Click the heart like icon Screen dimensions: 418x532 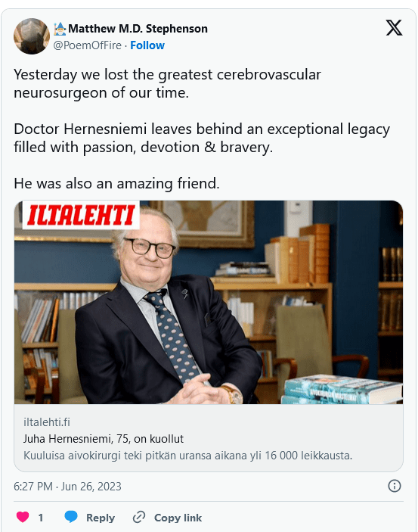[23, 517]
